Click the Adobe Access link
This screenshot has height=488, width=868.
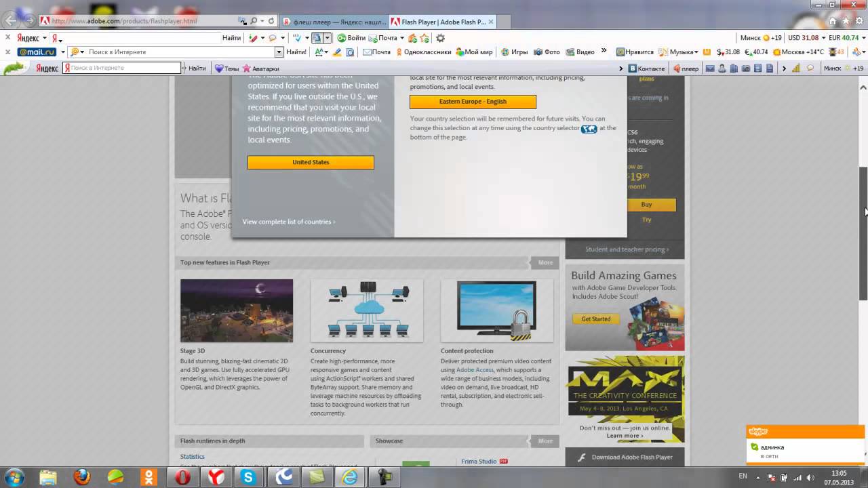tap(475, 370)
